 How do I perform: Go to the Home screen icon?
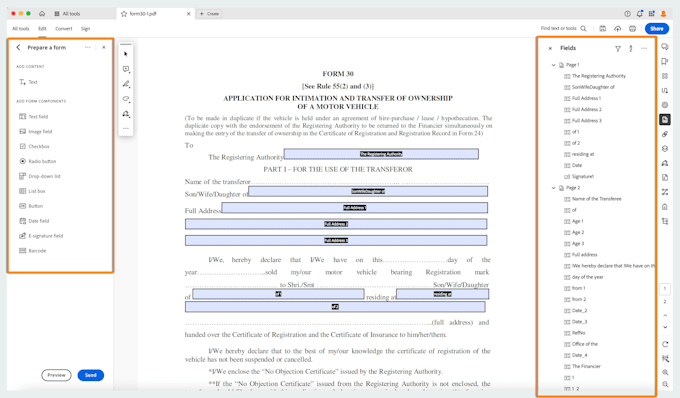(42, 14)
